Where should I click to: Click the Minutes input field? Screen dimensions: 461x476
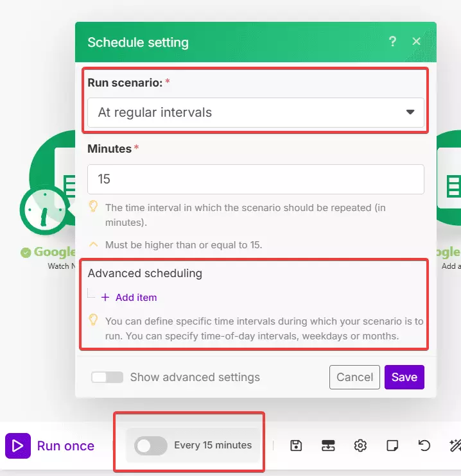click(x=256, y=179)
